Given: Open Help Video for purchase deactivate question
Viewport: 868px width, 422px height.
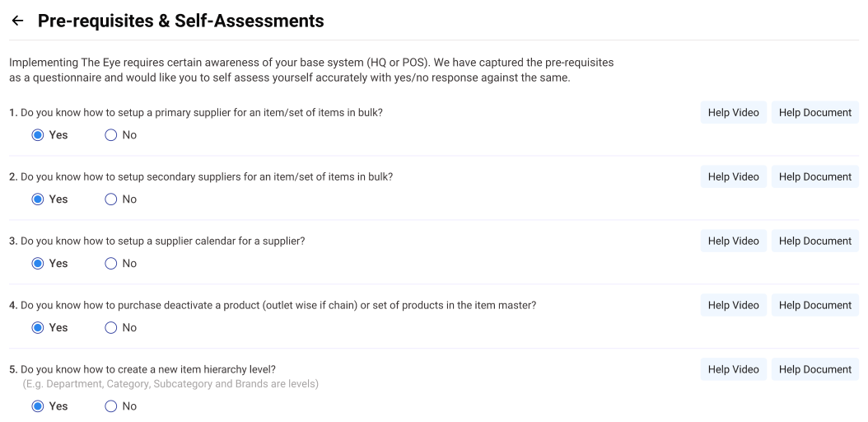Looking at the screenshot, I should coord(733,306).
